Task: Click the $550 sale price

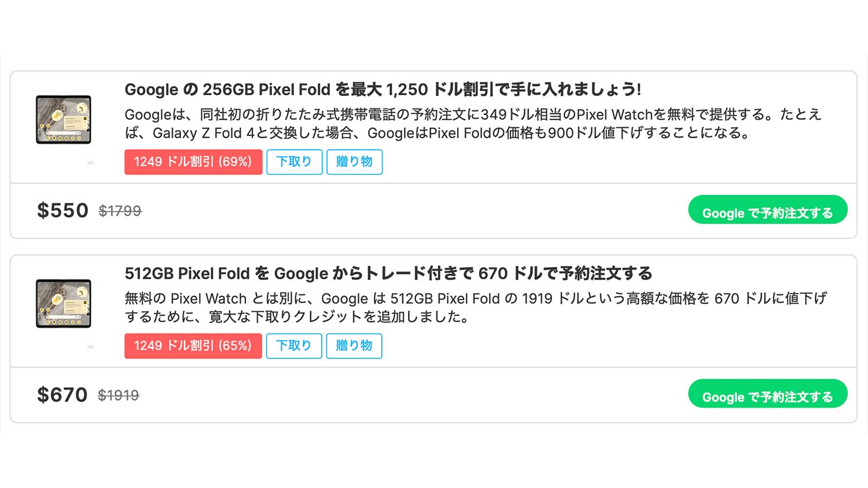Action: (x=62, y=210)
